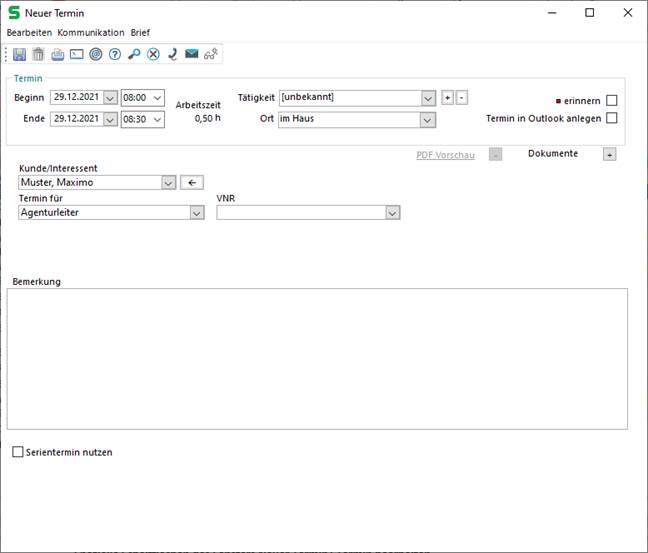Click inside the Bemerkung text area
Screen dimensions: 648x553
click(317, 358)
